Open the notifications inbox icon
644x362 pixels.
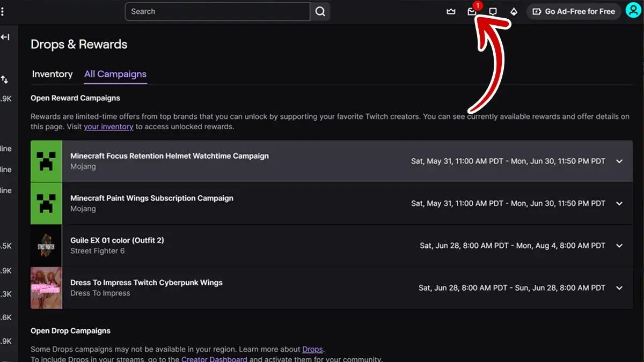click(x=472, y=11)
